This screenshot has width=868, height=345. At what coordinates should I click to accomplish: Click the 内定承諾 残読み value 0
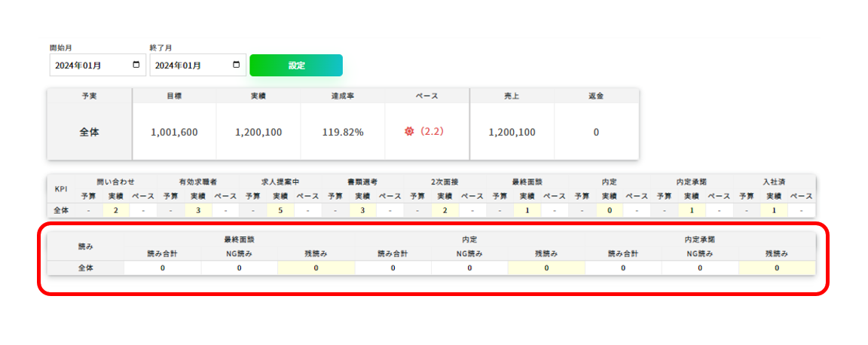click(777, 268)
